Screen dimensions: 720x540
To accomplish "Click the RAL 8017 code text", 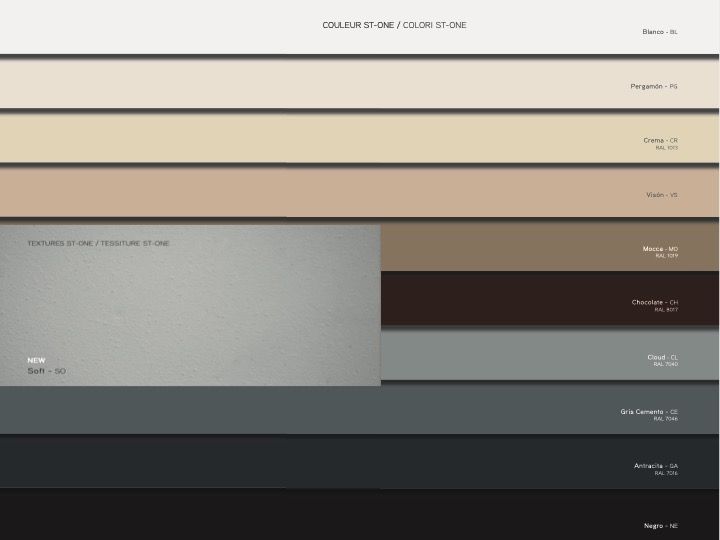I will 666,310.
